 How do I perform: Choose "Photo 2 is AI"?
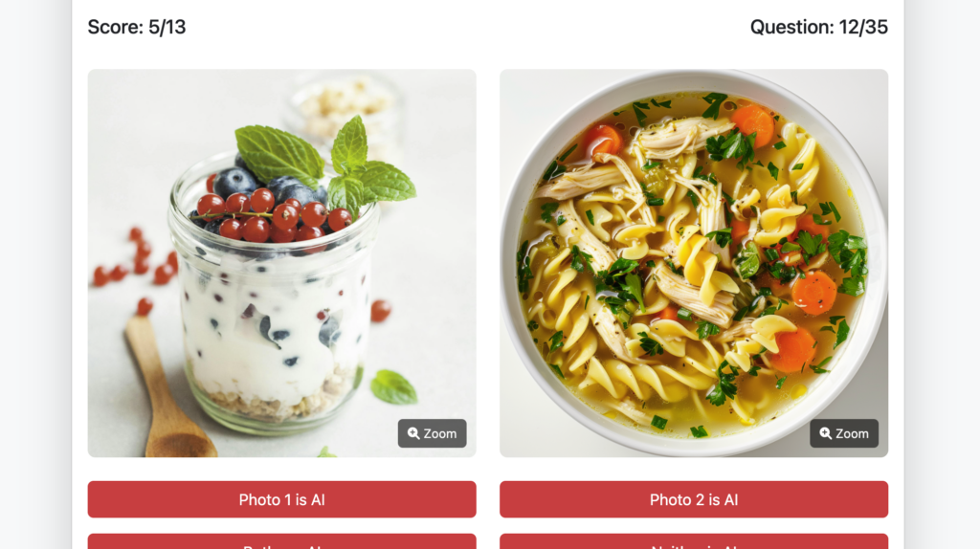click(694, 499)
